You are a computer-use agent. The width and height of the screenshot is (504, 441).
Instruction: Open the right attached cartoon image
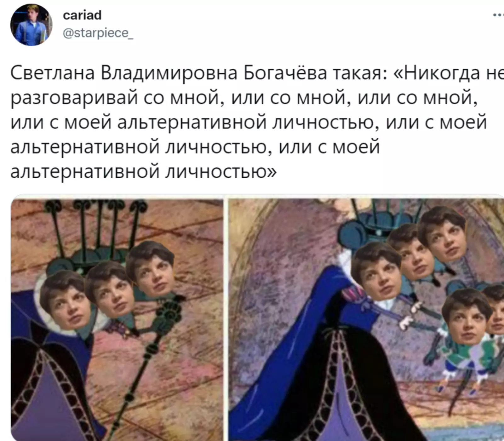[x=366, y=318]
